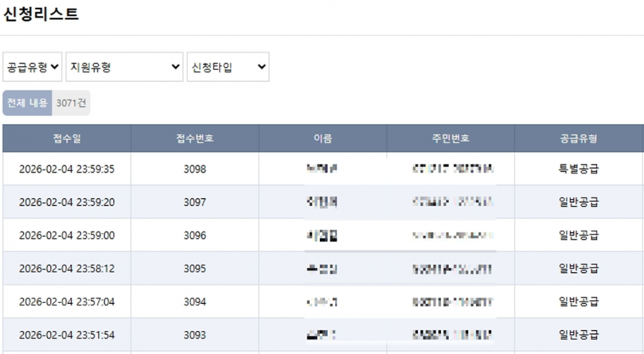
Task: Click the 공급유형 table column header
Action: (578, 139)
